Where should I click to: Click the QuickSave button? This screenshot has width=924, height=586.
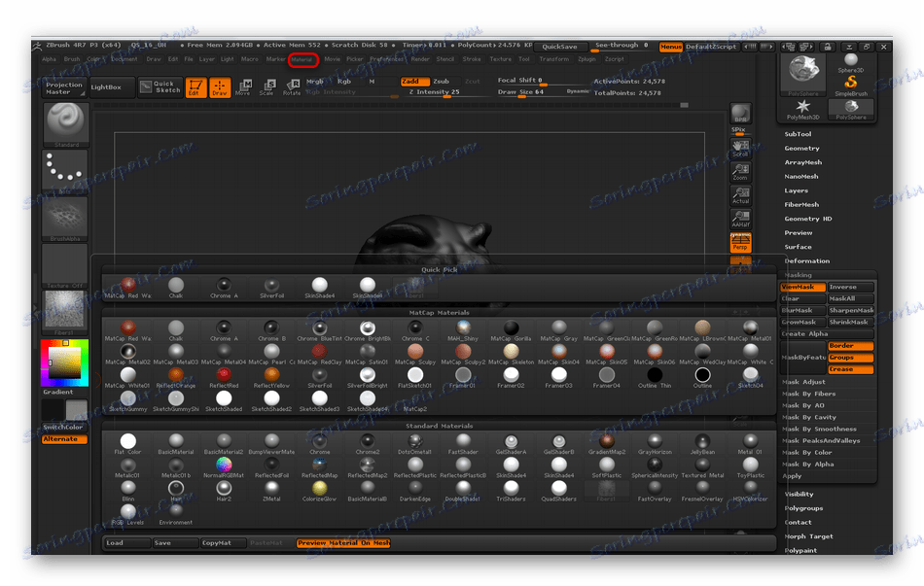pos(560,47)
